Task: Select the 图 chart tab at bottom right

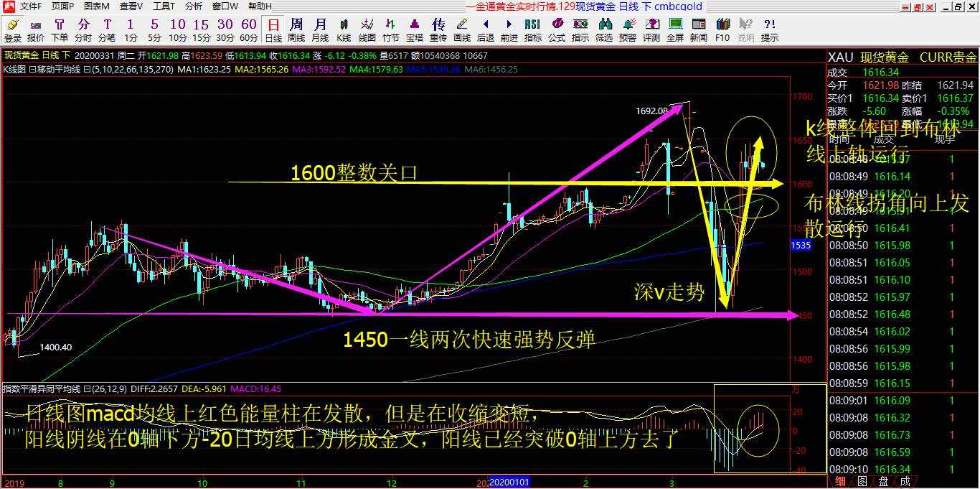Action: 862,481
